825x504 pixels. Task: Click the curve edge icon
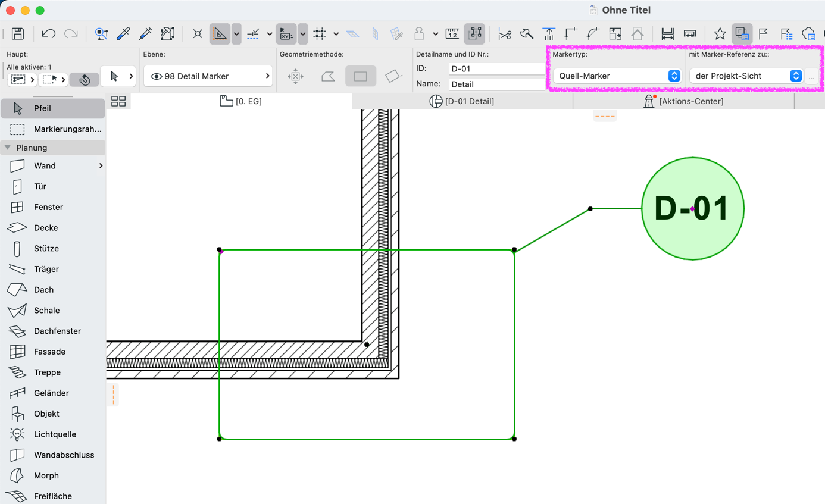point(593,34)
